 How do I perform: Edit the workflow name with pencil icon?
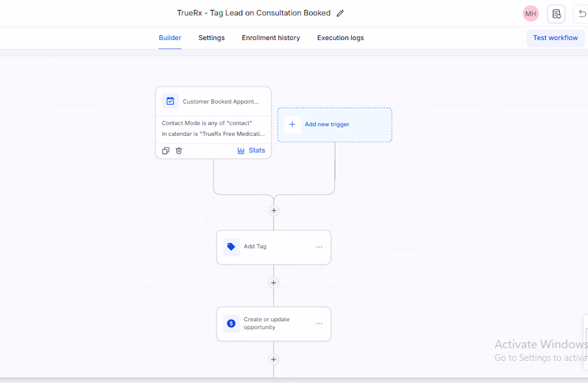(340, 14)
